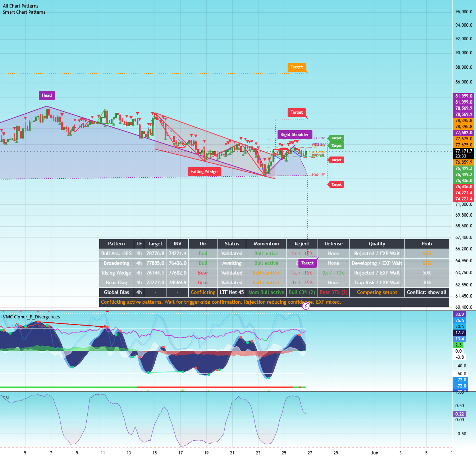Click the orange 76,859.9 price axis label
Viewport: 476px width, 458px height.
[x=464, y=162]
